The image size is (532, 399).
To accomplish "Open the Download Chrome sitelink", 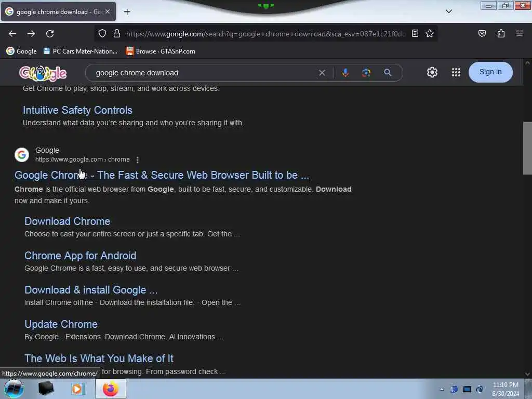I will (67, 221).
